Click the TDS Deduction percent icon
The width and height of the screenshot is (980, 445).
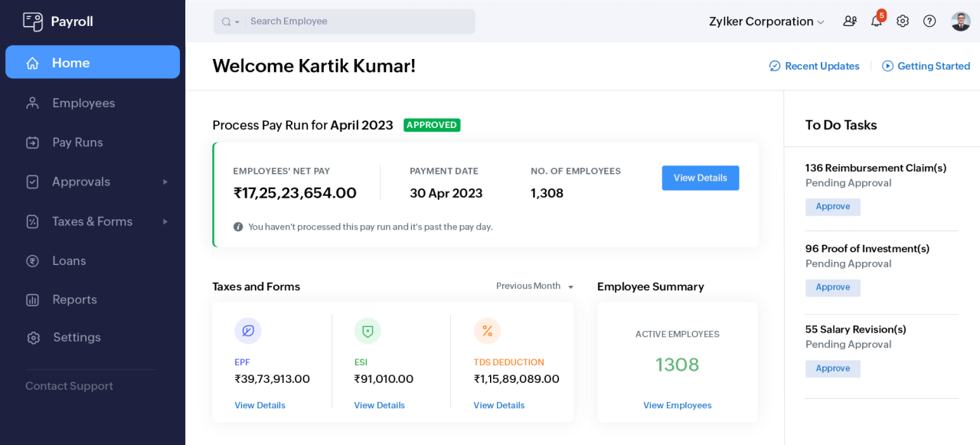pos(488,331)
